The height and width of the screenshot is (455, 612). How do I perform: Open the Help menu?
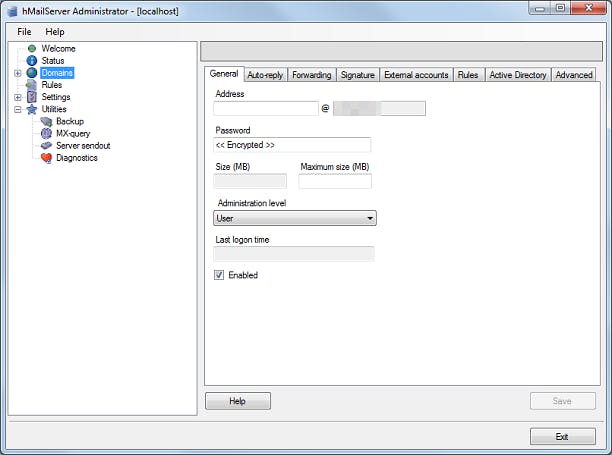tap(55, 32)
